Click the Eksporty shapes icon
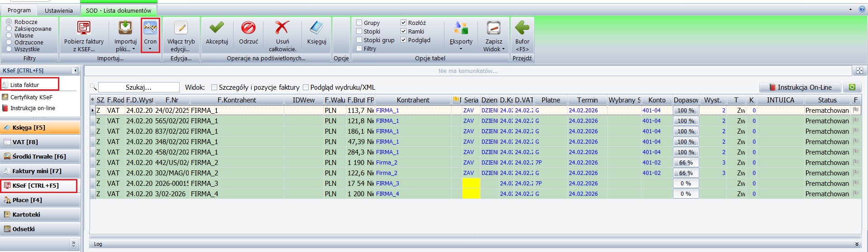The height and width of the screenshot is (252, 868). [x=461, y=28]
